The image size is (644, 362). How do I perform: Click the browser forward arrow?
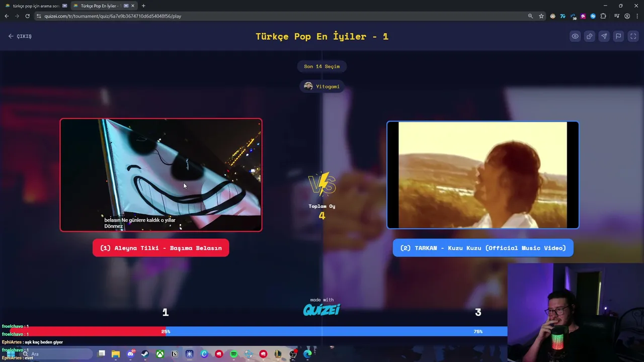(x=17, y=16)
